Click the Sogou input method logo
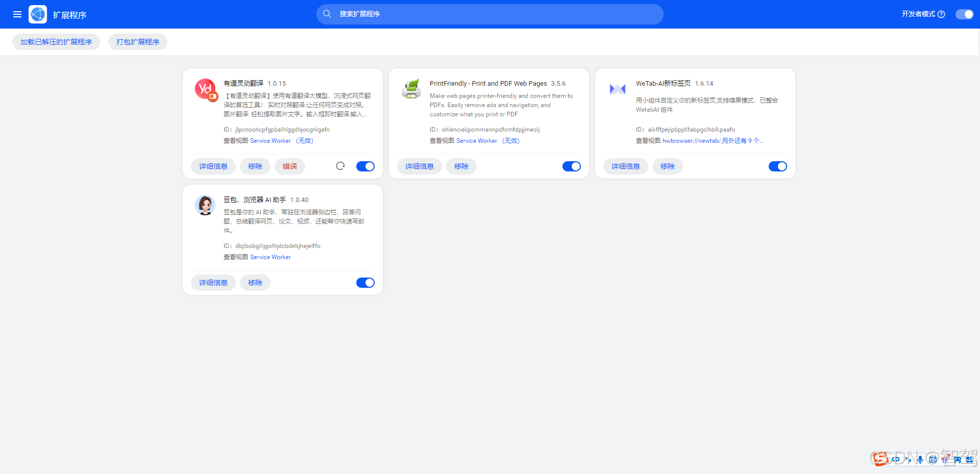Screen dimensions: 980x474 tap(880, 459)
